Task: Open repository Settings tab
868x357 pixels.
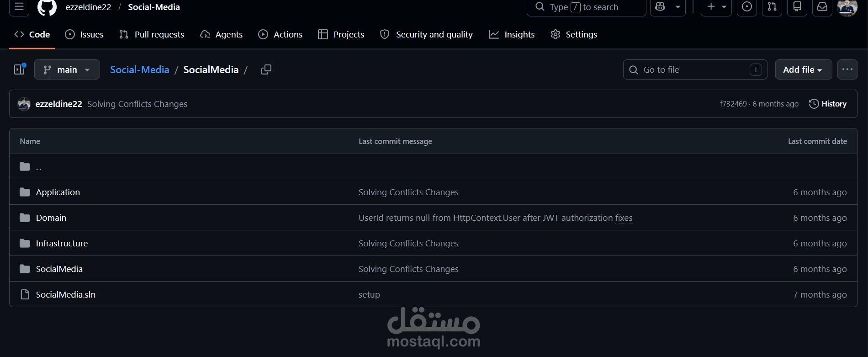Action: (574, 34)
